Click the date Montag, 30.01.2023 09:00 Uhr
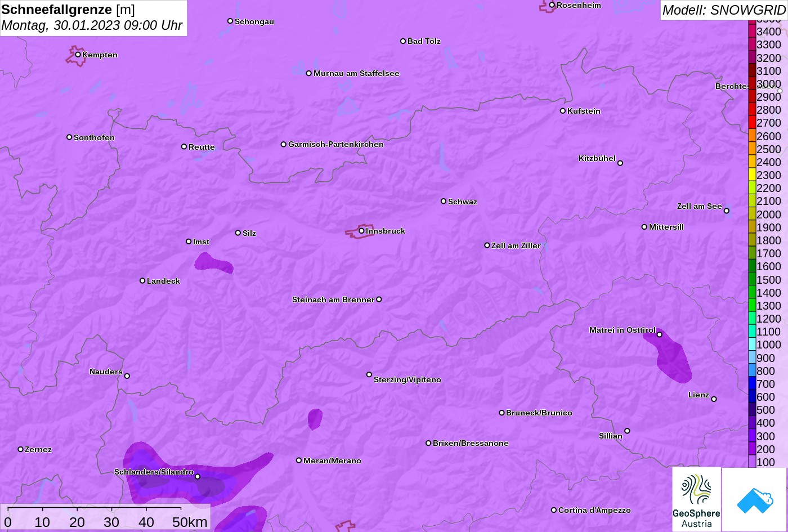 pos(92,25)
